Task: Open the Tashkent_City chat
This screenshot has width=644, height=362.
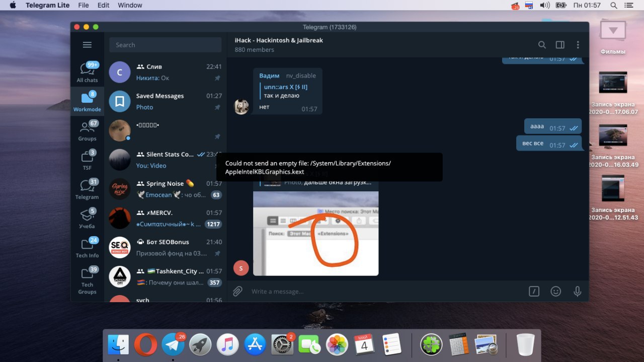Action: pos(166,277)
